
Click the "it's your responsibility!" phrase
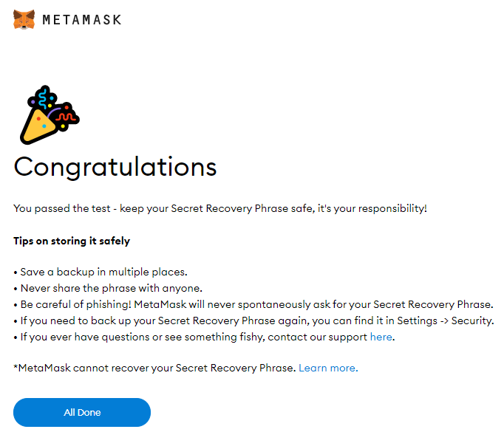[x=372, y=208]
